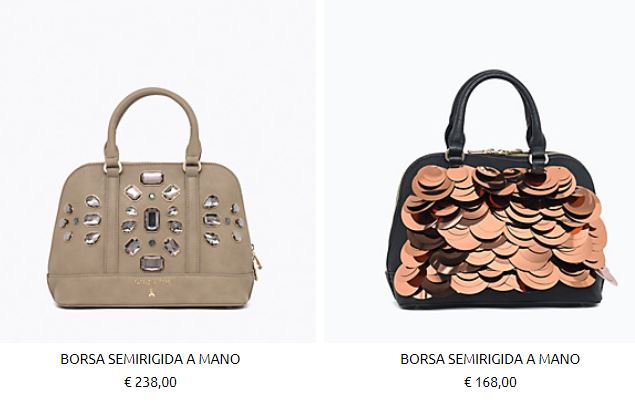
Task: Click the embossed brand name on beige bag's base
Action: [152, 280]
